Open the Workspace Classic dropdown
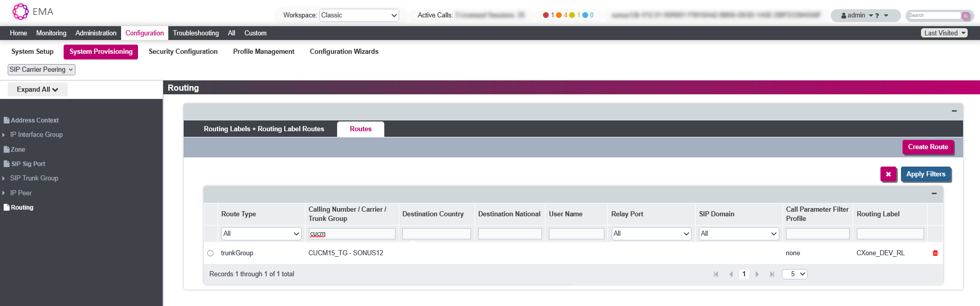Viewport: 980px width, 306px height. (359, 15)
